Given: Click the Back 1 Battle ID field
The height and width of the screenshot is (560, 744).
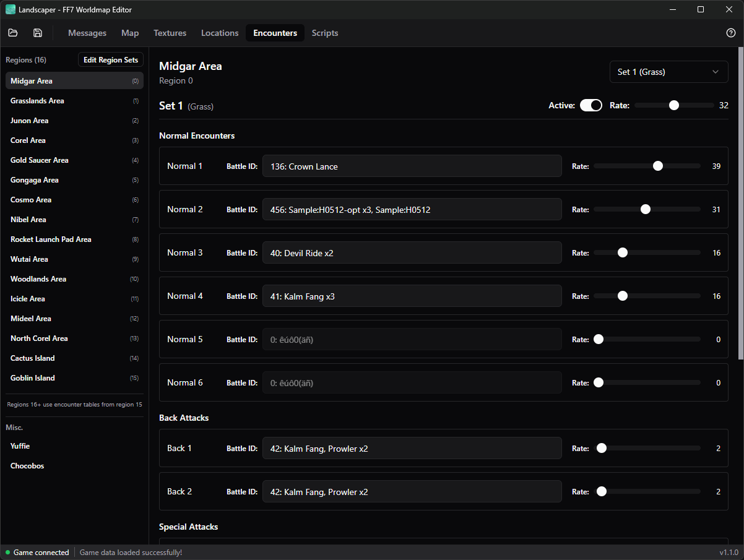Looking at the screenshot, I should tap(412, 448).
